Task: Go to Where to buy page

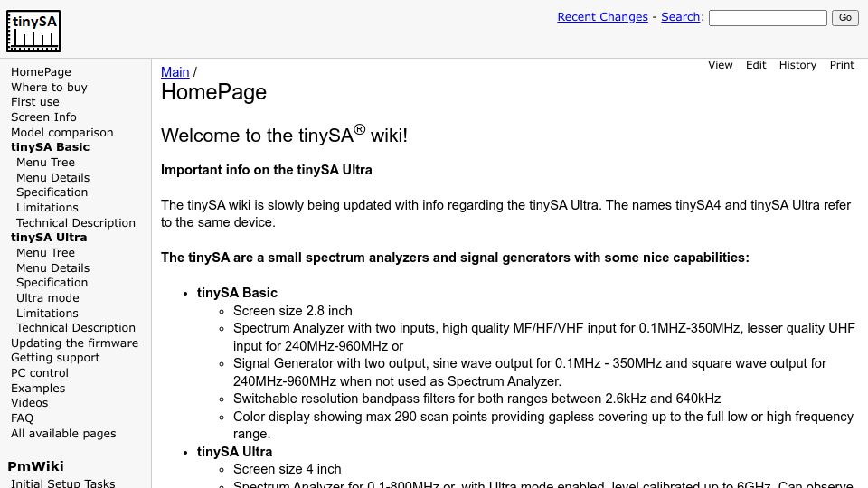Action: click(x=49, y=88)
